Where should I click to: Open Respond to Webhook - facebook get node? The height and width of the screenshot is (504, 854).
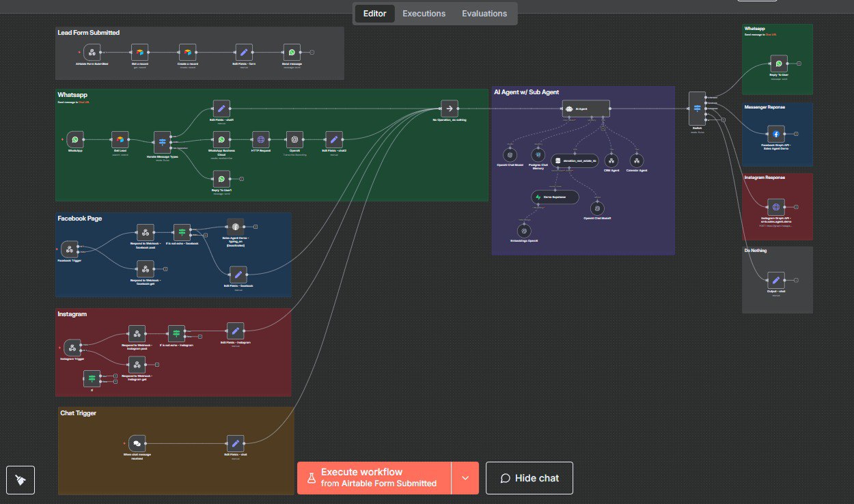click(146, 269)
